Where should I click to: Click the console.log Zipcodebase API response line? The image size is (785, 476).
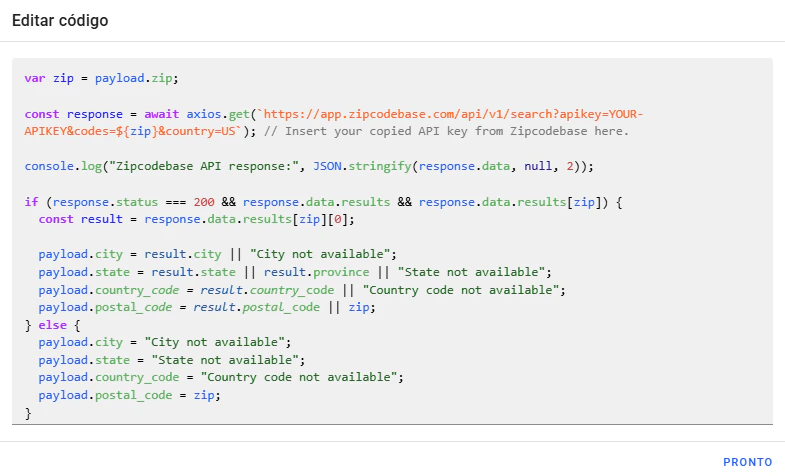pos(309,166)
